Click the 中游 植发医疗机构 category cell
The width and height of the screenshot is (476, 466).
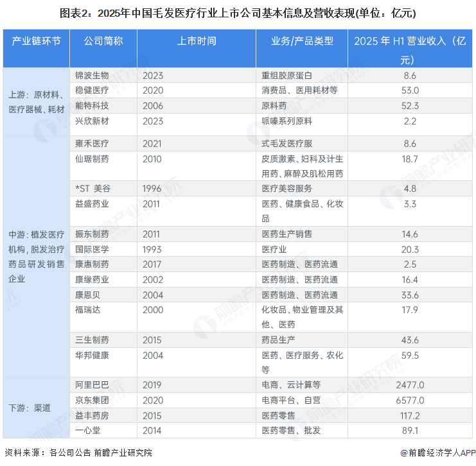click(x=37, y=257)
